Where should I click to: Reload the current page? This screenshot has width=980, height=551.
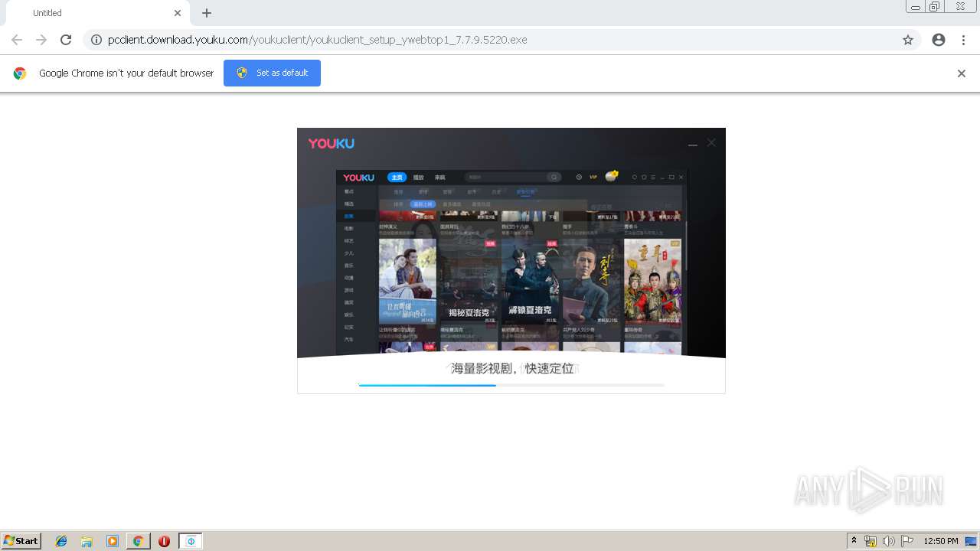[66, 40]
